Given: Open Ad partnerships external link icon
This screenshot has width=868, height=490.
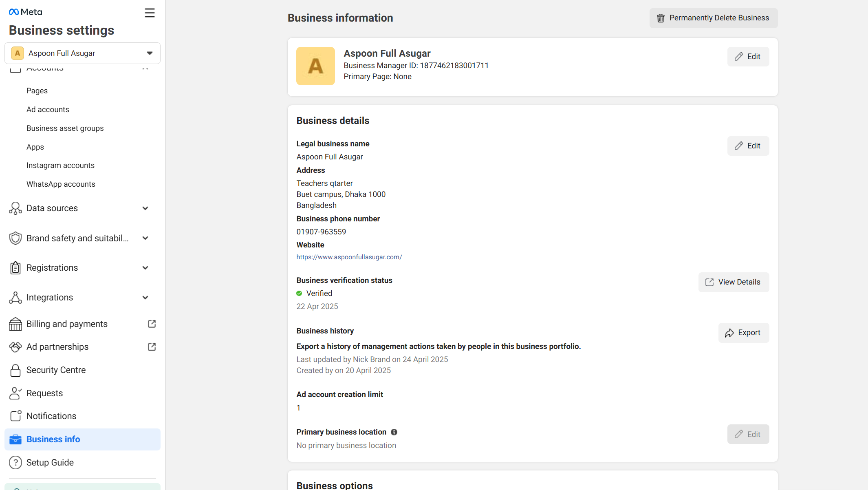Looking at the screenshot, I should pos(152,347).
